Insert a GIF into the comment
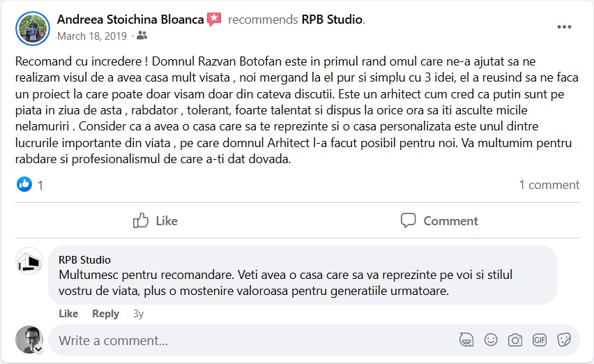The width and height of the screenshot is (594, 364). pyautogui.click(x=540, y=340)
